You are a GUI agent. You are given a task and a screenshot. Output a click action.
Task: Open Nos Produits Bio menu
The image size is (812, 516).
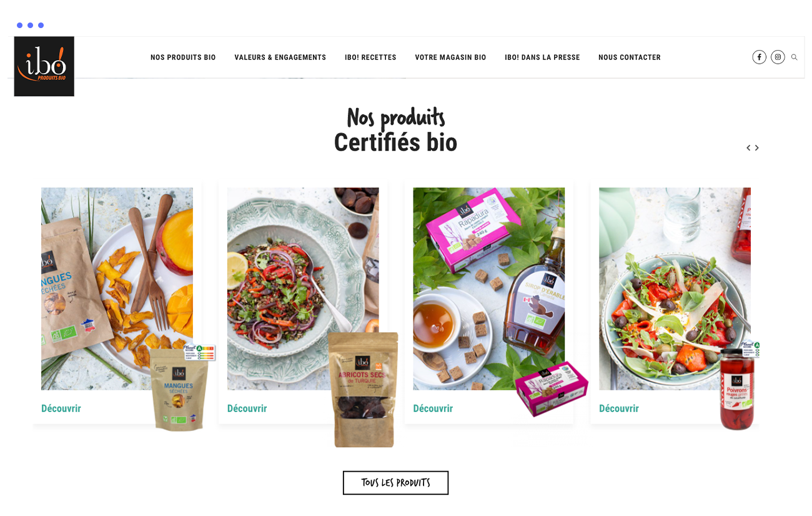183,57
